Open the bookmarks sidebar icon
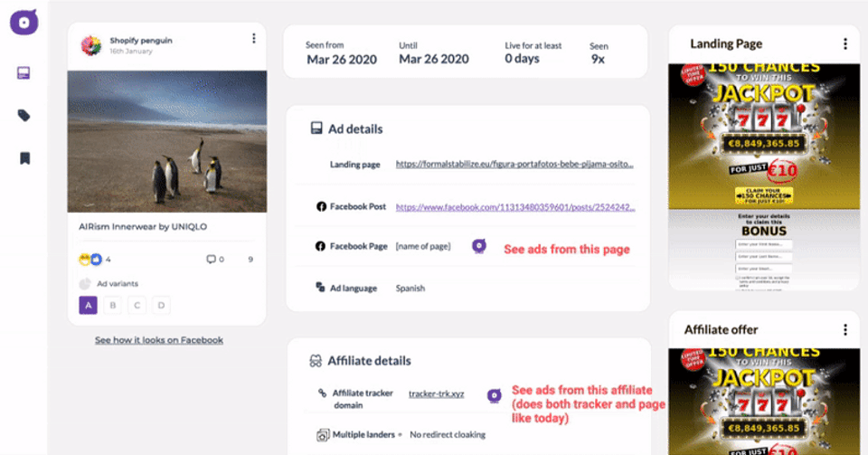The height and width of the screenshot is (455, 868). tap(24, 158)
